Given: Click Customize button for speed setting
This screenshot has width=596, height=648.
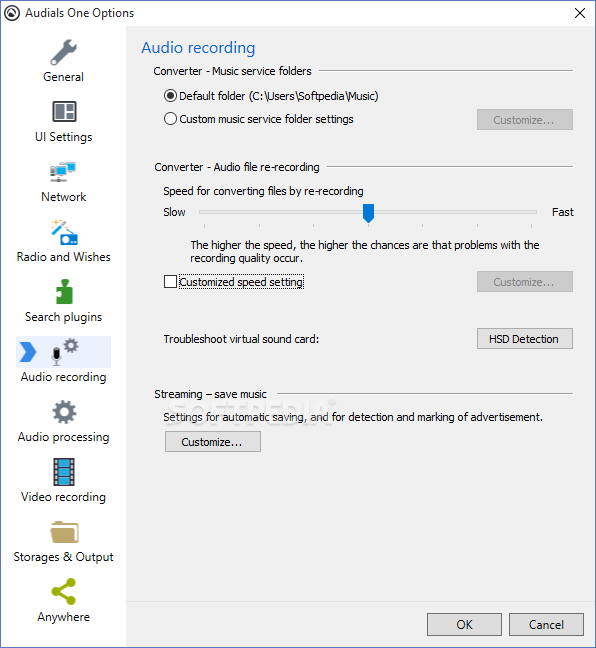Looking at the screenshot, I should point(524,282).
